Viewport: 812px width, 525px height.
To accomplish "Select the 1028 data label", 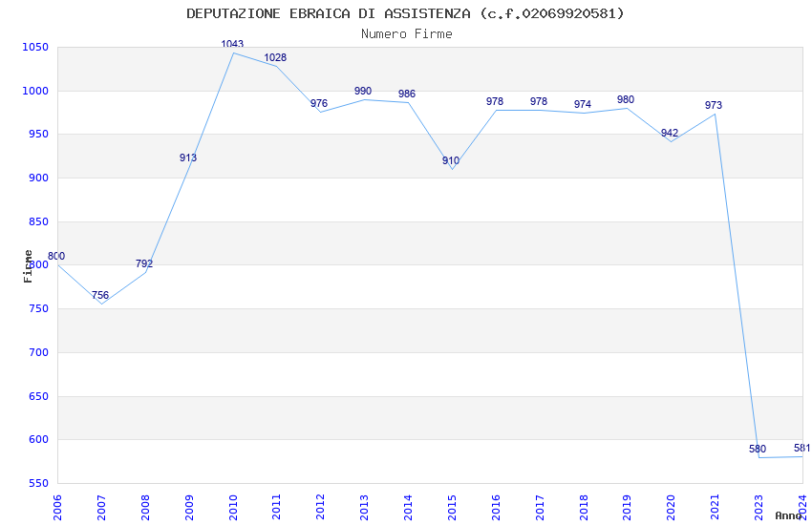I will tap(275, 57).
